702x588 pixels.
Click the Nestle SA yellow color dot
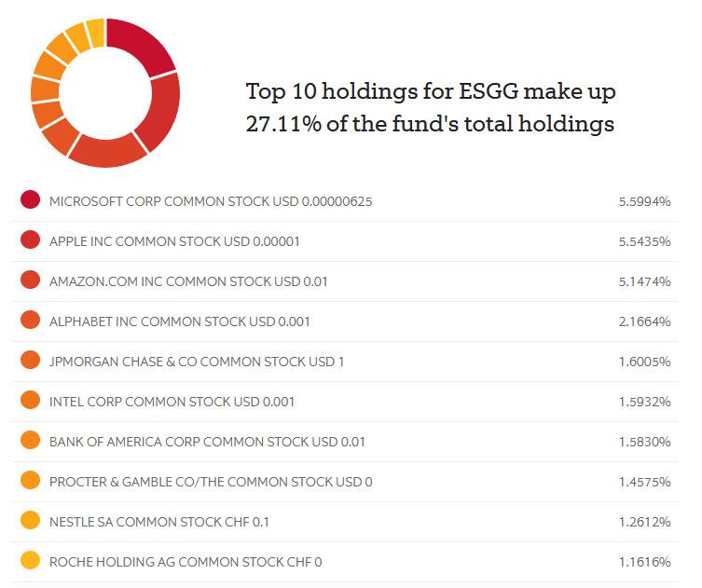30,521
